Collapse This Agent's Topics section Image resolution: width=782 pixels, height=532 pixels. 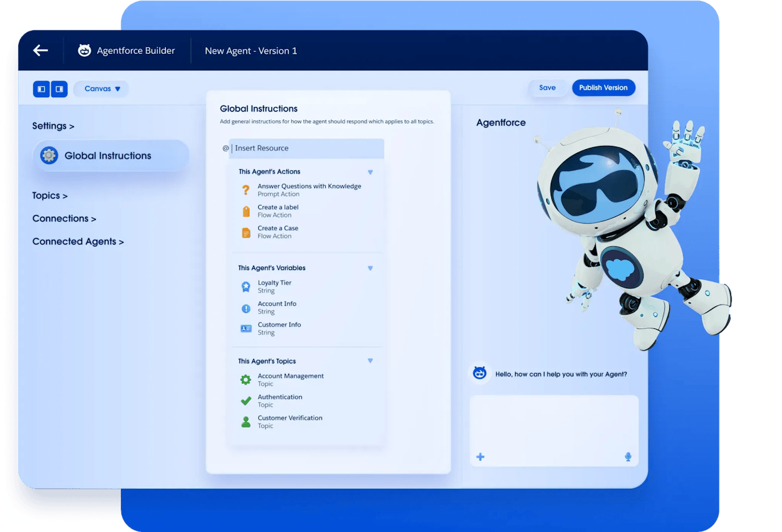tap(370, 361)
